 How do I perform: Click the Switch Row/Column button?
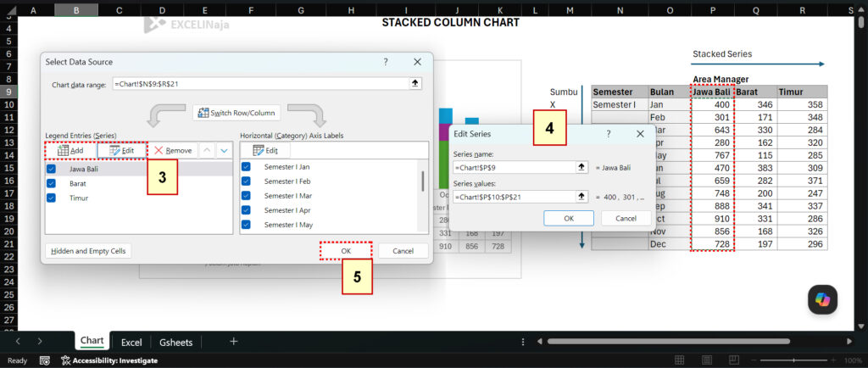[236, 113]
